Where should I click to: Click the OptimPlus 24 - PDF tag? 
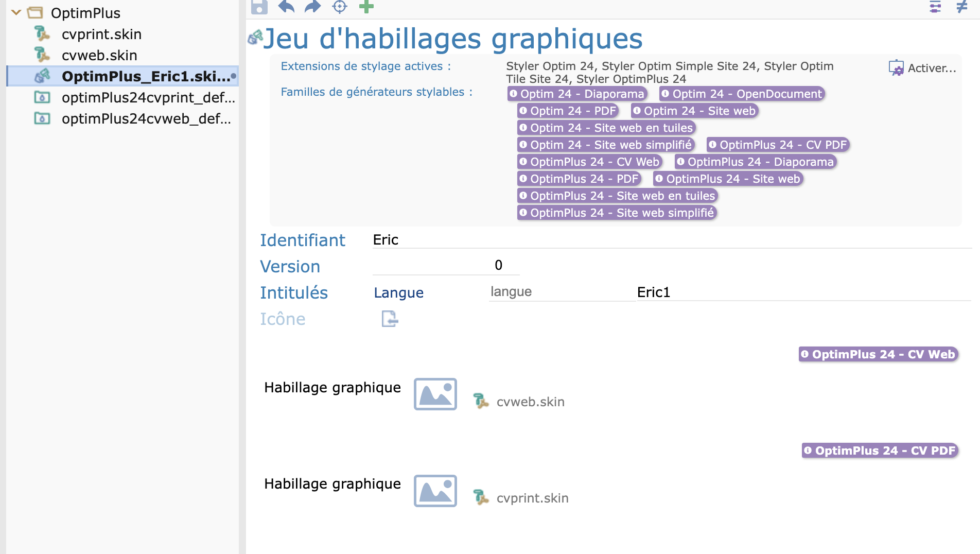pyautogui.click(x=579, y=179)
